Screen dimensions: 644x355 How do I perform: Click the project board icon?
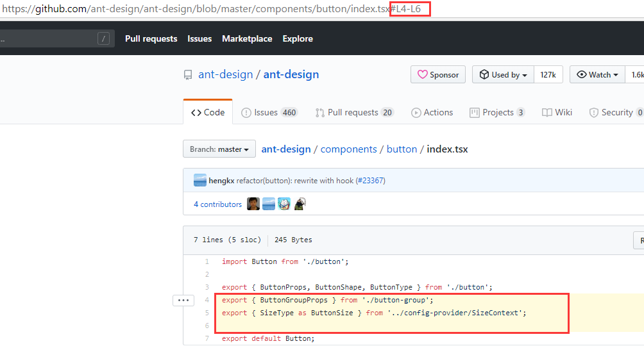point(475,112)
